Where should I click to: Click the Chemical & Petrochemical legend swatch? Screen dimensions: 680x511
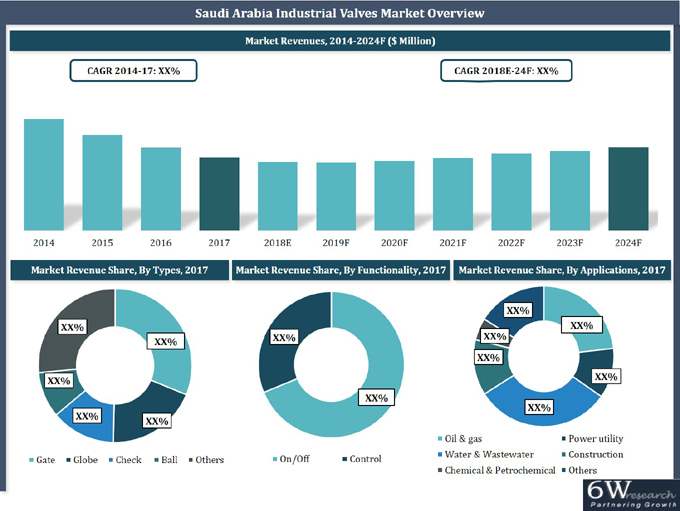pyautogui.click(x=440, y=470)
